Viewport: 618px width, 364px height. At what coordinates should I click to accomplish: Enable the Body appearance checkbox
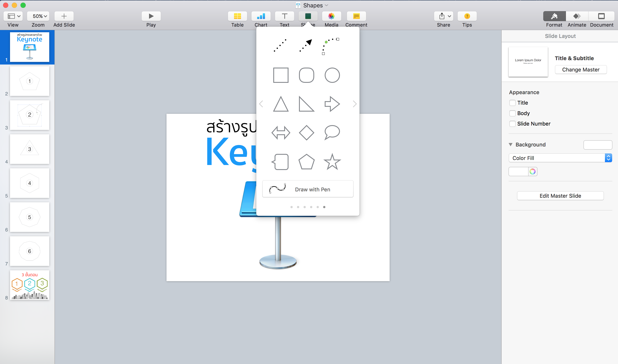pos(513,113)
